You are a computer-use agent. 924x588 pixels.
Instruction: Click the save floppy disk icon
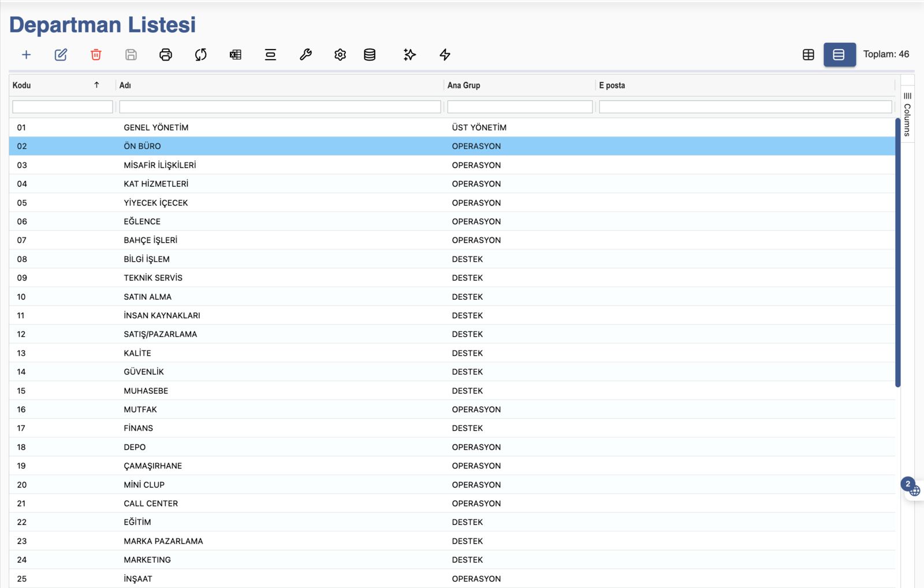tap(131, 55)
